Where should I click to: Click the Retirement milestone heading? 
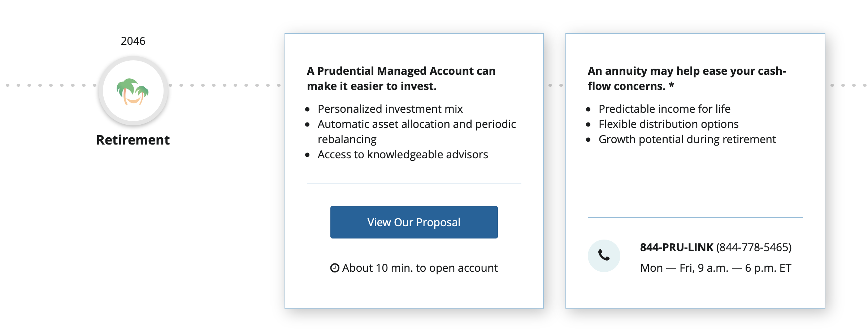[x=133, y=140]
